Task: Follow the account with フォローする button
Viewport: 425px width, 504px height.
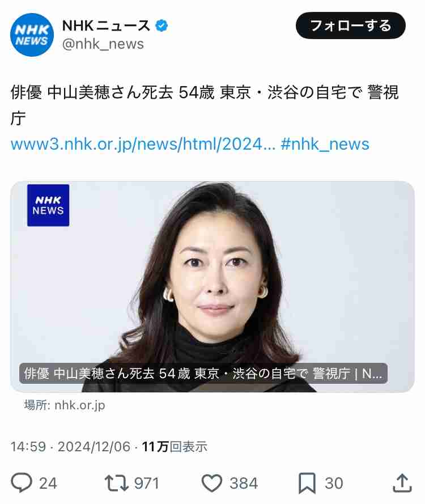Action: [x=350, y=26]
